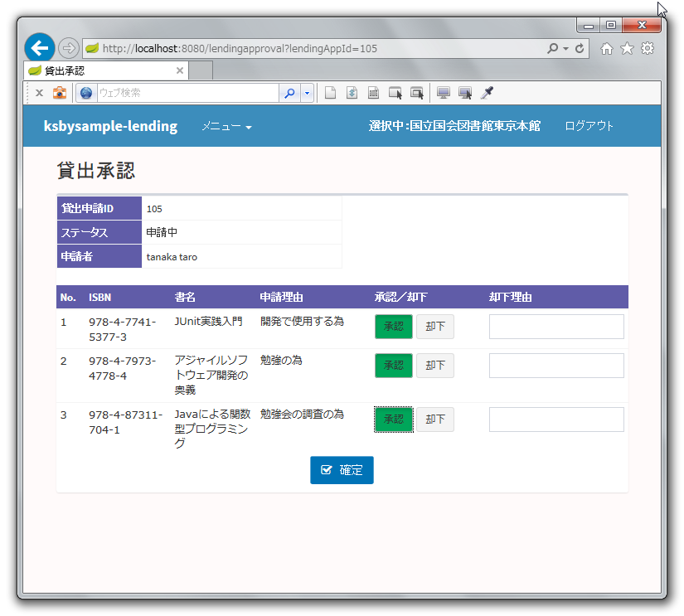Refresh the page with reload icon

tap(580, 48)
